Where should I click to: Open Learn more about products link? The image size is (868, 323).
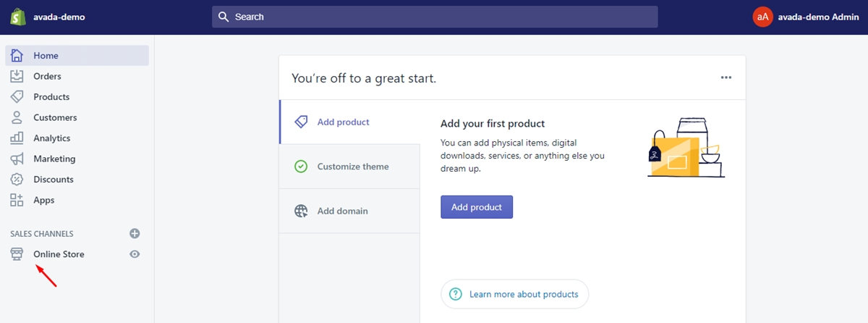[514, 294]
